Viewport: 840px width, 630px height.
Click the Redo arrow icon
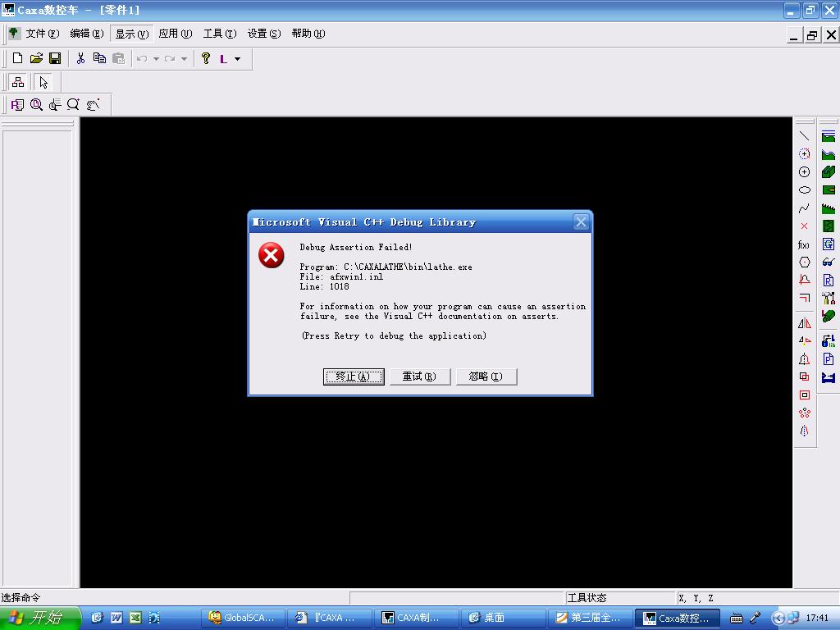170,58
